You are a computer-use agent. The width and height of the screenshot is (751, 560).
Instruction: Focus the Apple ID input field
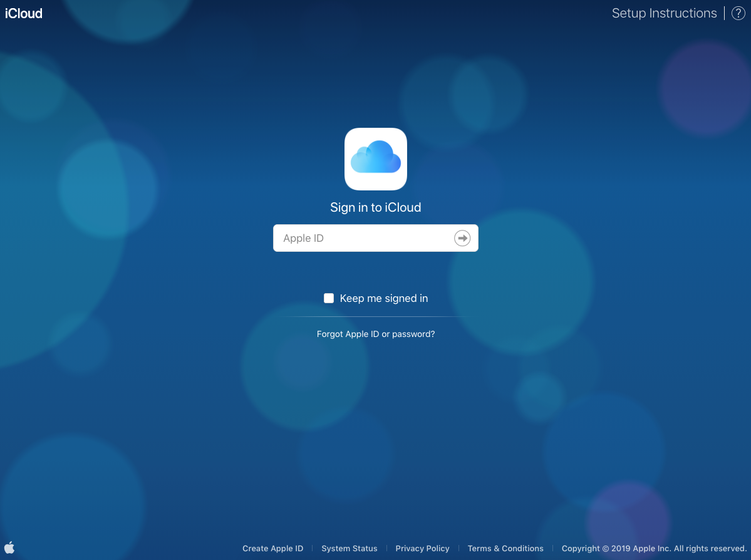point(376,238)
